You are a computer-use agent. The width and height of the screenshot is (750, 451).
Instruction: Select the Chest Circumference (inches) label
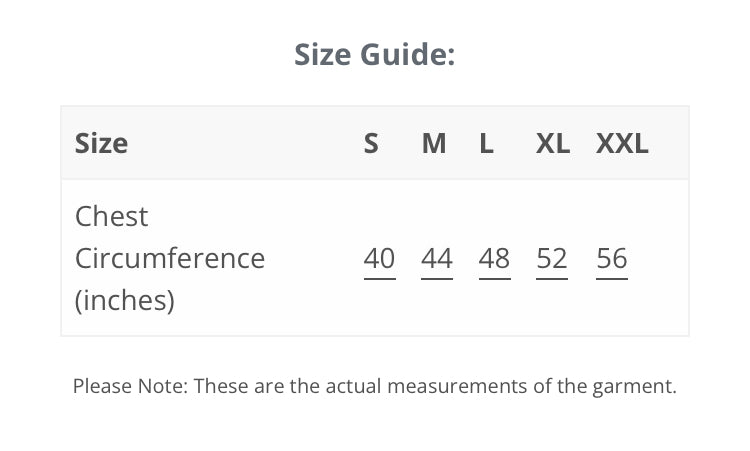170,258
